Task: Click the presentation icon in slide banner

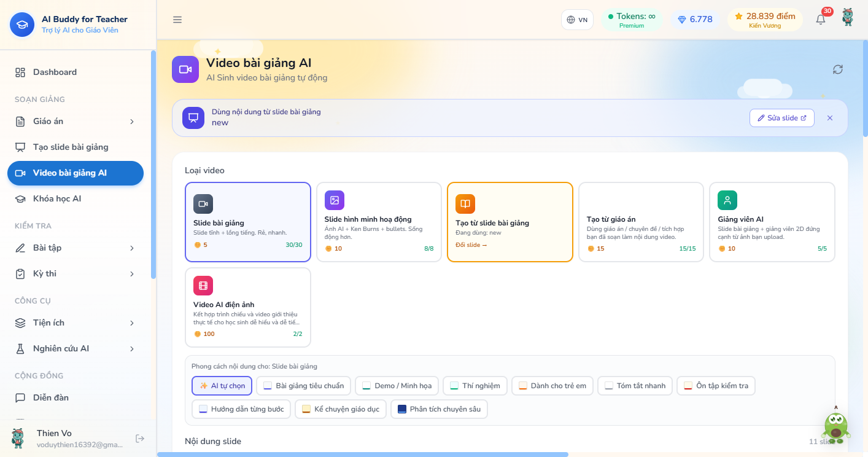Action: (193, 118)
